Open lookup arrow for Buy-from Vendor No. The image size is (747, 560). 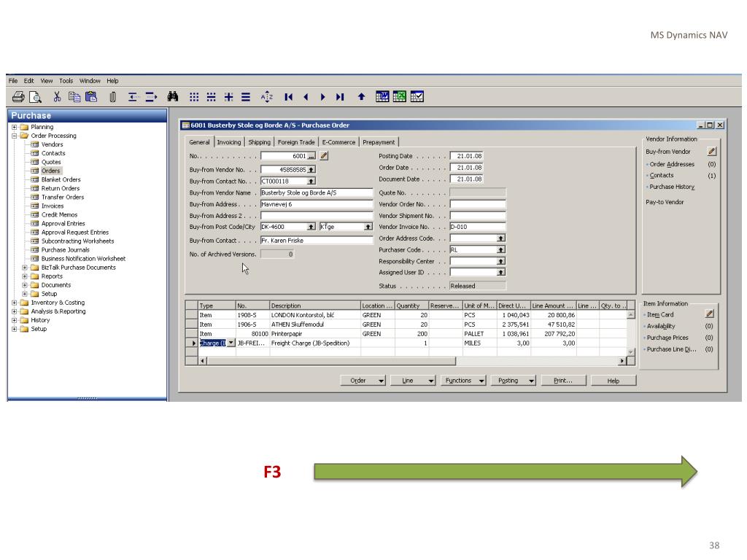click(x=311, y=169)
